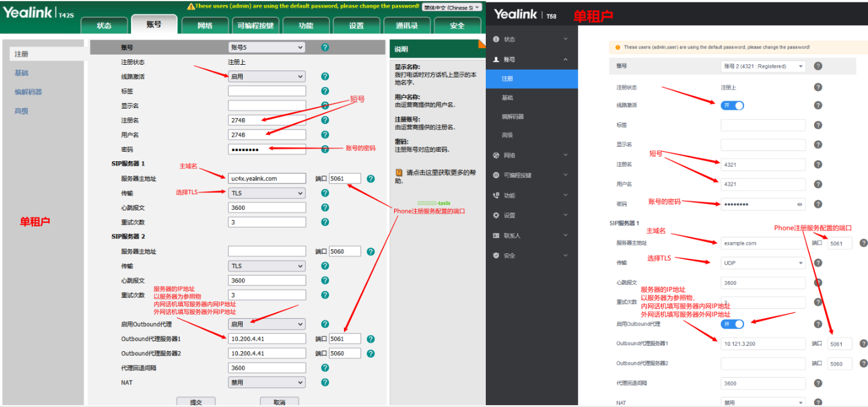Click the 网络 globe icon in T58 sidebar
Image resolution: width=868 pixels, height=407 pixels.
pyautogui.click(x=496, y=155)
